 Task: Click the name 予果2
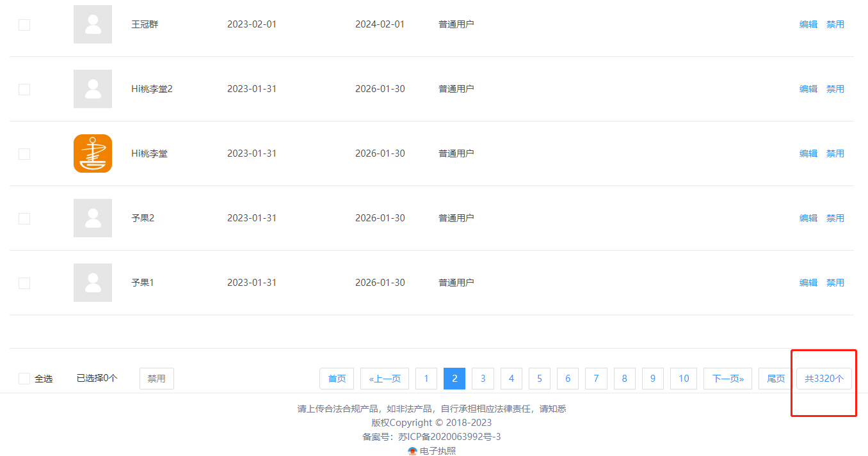[143, 218]
